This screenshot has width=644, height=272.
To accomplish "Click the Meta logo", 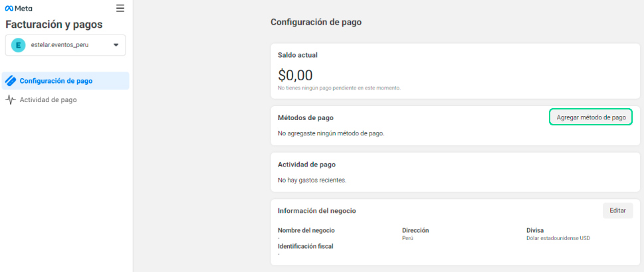I will 19,9.
